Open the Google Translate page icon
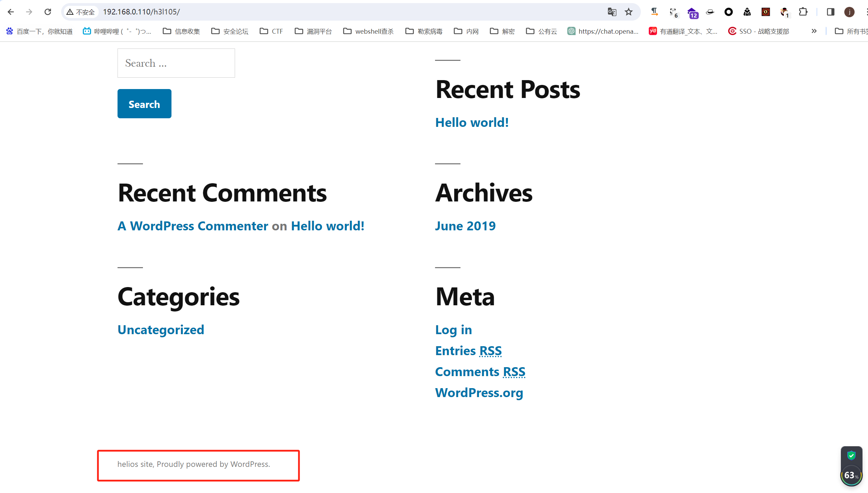 tap(612, 12)
